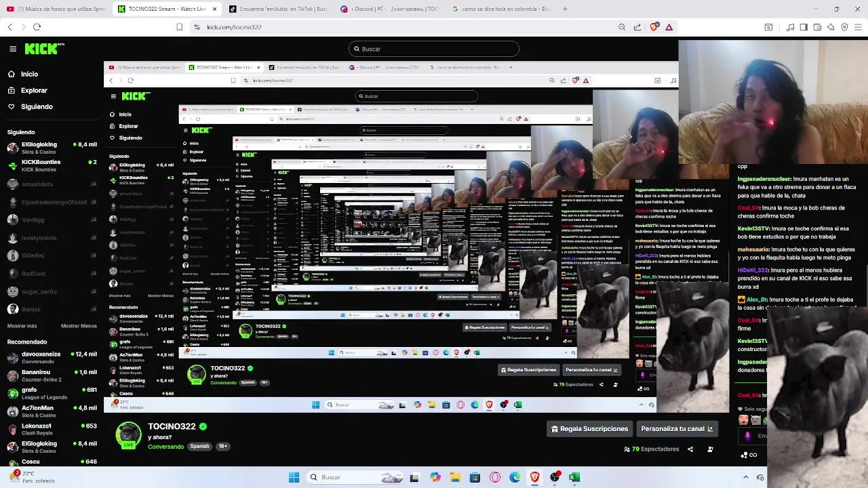This screenshot has height=488, width=868.
Task: Open Brave Rewards triangle icon
Action: pyautogui.click(x=669, y=27)
